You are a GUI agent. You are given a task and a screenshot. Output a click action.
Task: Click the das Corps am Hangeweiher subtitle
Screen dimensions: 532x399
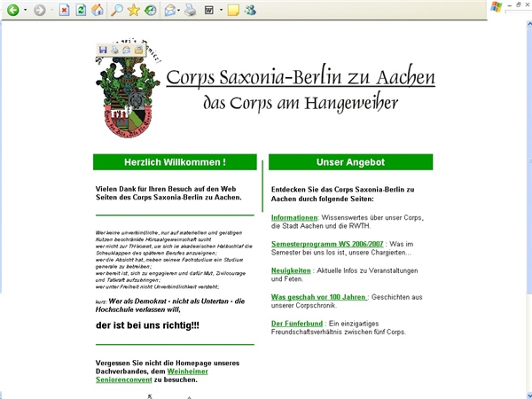click(301, 103)
